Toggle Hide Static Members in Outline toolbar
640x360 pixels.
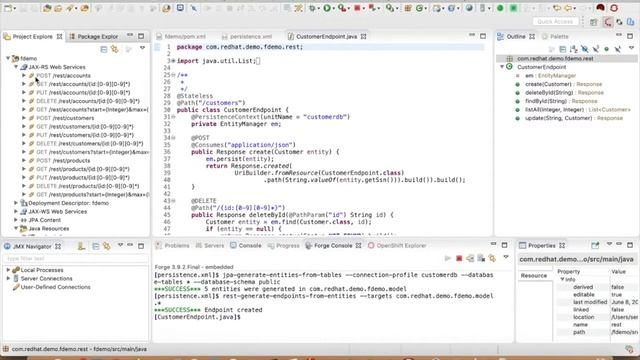(x=596, y=49)
